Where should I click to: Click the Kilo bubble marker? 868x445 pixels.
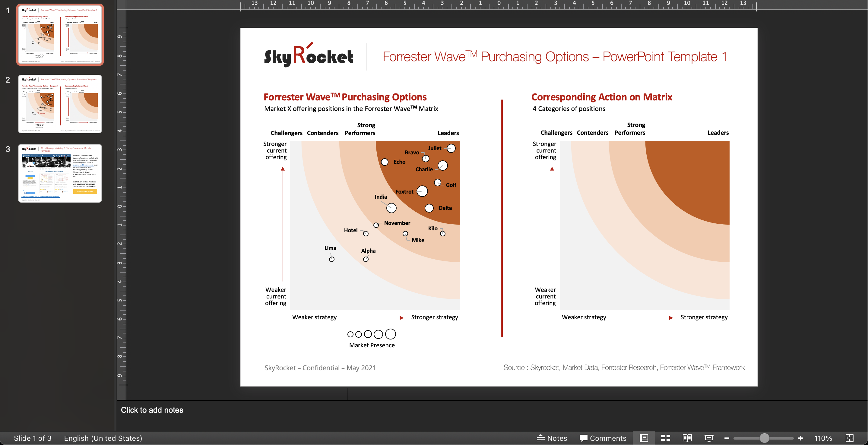coord(442,233)
